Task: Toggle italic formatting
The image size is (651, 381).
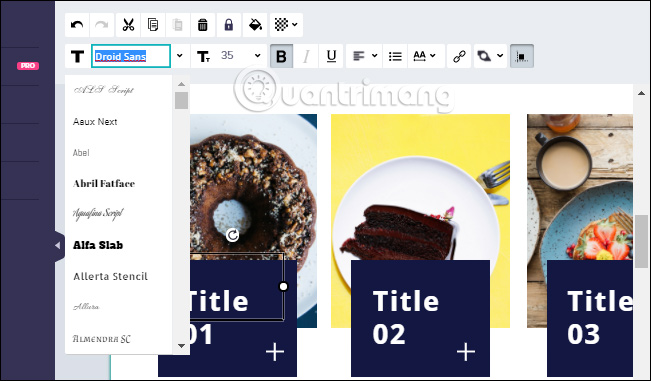Action: pyautogui.click(x=306, y=56)
